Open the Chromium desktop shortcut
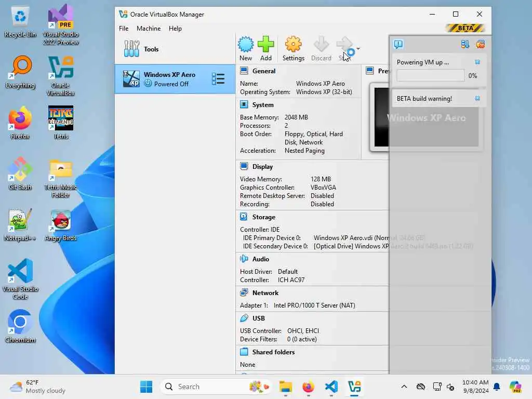The width and height of the screenshot is (532, 399). (x=20, y=326)
